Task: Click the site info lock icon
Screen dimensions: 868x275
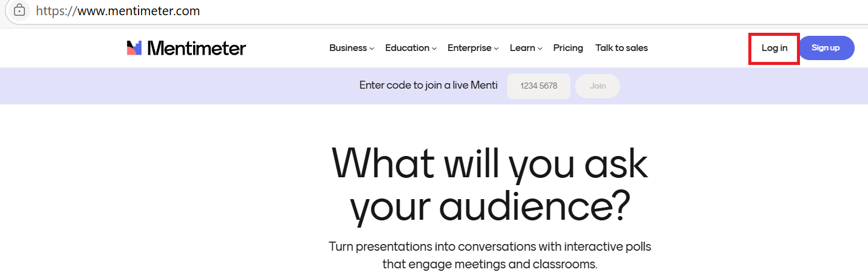Action: click(x=19, y=10)
